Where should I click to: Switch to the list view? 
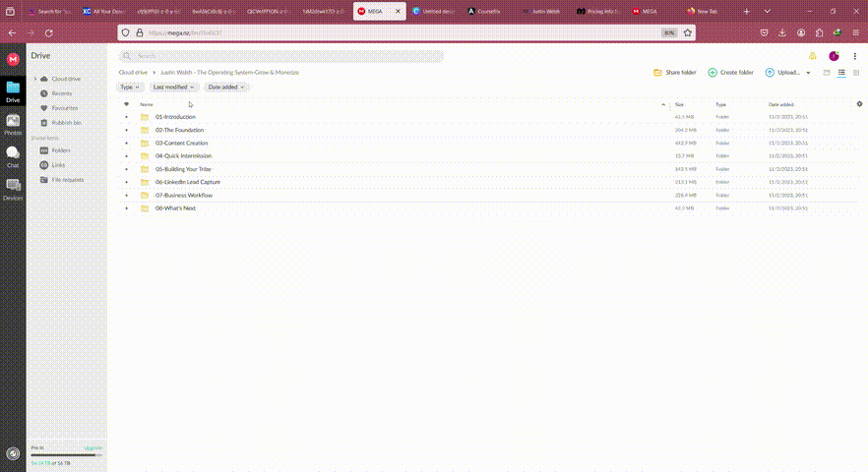841,73
